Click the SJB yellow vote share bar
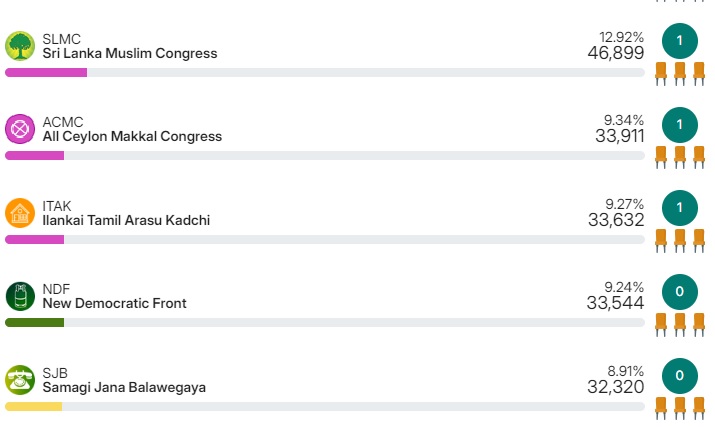This screenshot has height=427, width=715. (x=33, y=407)
